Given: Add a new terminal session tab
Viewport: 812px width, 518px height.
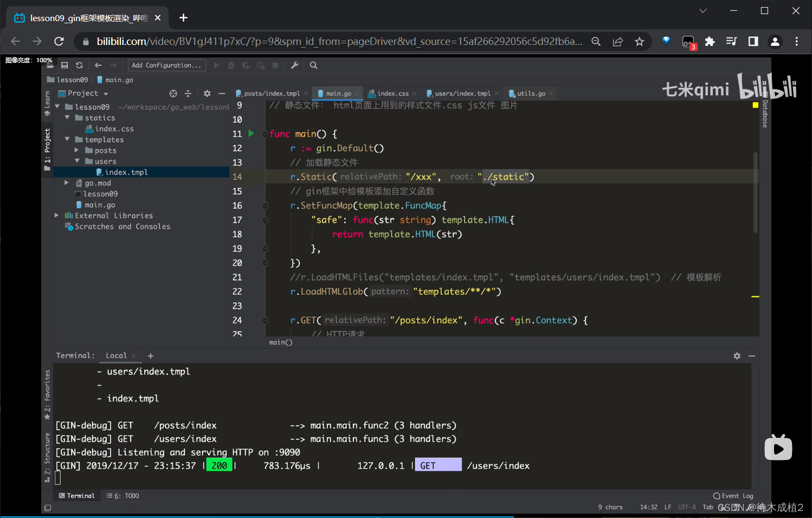Looking at the screenshot, I should point(151,356).
